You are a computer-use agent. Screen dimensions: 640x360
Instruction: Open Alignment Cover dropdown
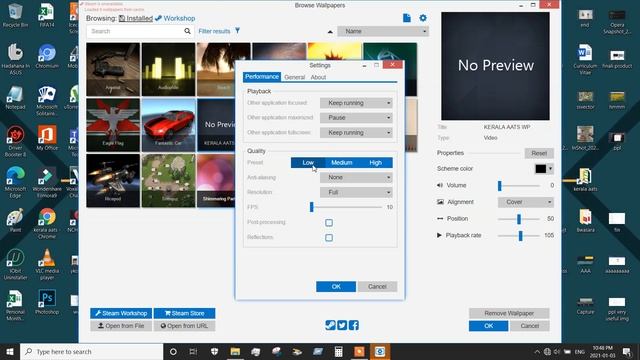pos(526,202)
